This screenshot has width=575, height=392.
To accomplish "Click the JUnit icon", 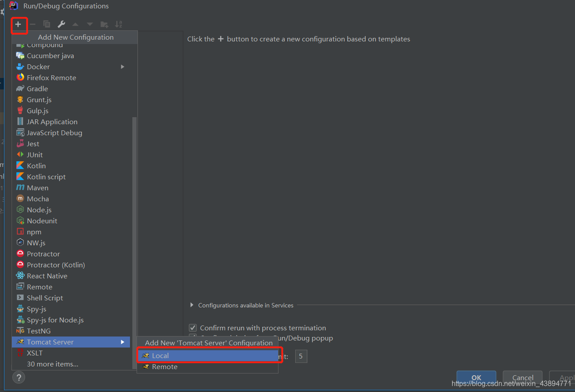I will pyautogui.click(x=20, y=155).
